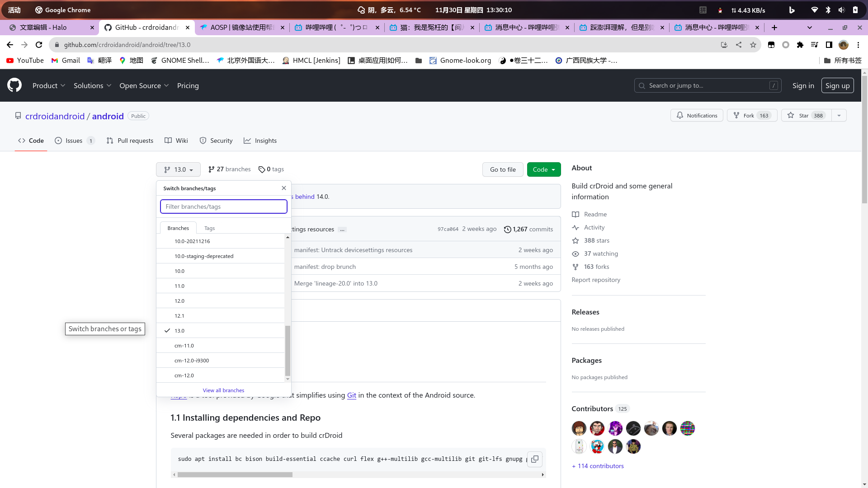The image size is (868, 488).
Task: Click the share icon in the address bar
Action: 739,45
